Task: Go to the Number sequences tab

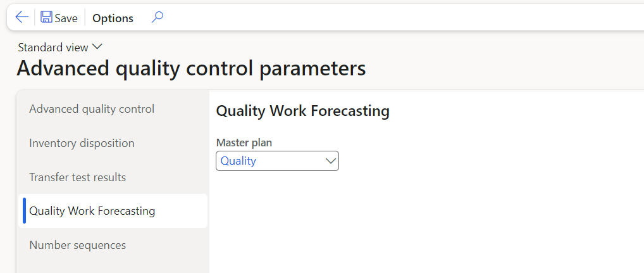Action: coord(77,245)
